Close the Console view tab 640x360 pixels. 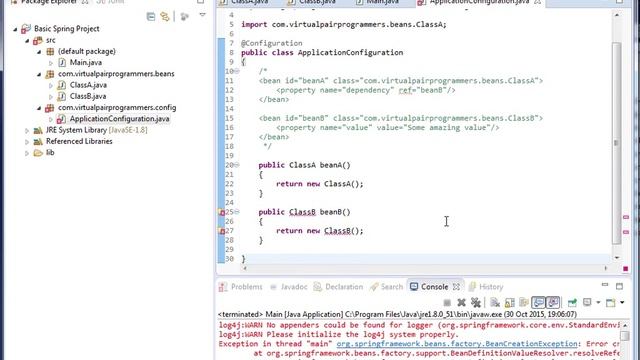[456, 287]
